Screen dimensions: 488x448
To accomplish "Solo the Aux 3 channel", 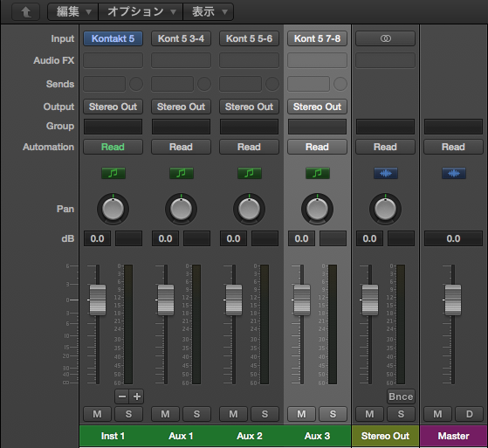I will coord(333,414).
